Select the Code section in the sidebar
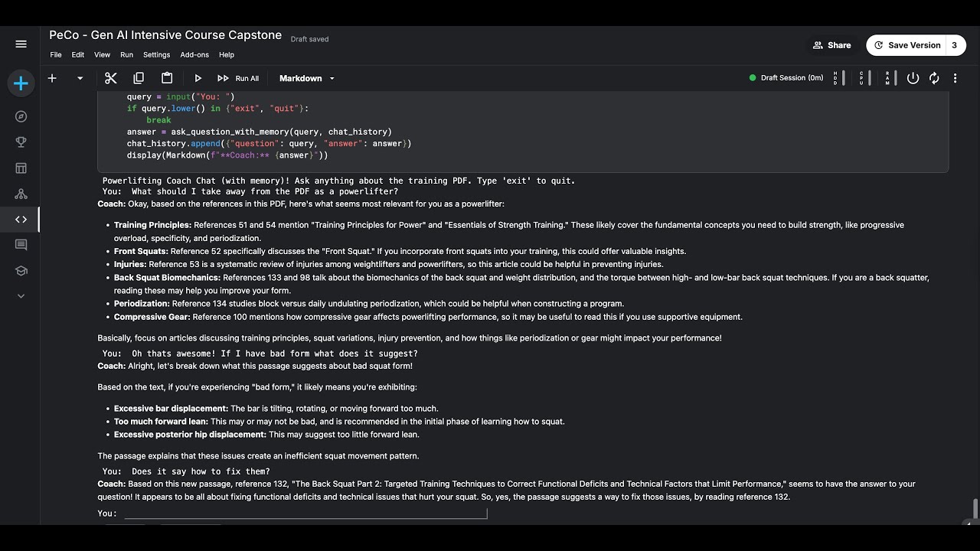 pos(21,220)
